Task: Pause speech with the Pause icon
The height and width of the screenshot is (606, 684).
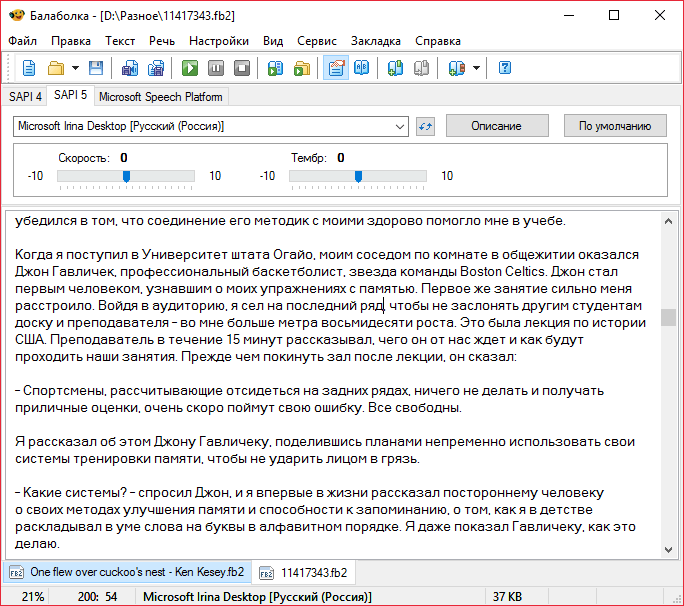Action: point(216,68)
